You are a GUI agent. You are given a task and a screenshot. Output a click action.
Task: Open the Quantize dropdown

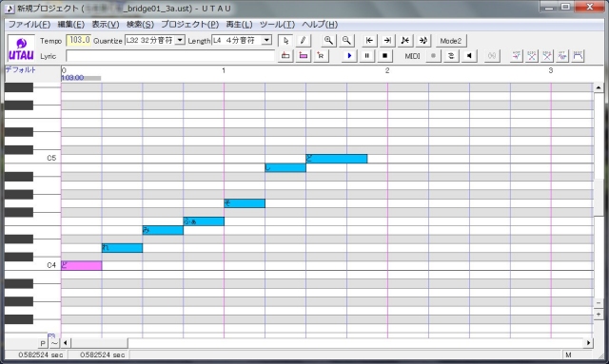pyautogui.click(x=180, y=40)
